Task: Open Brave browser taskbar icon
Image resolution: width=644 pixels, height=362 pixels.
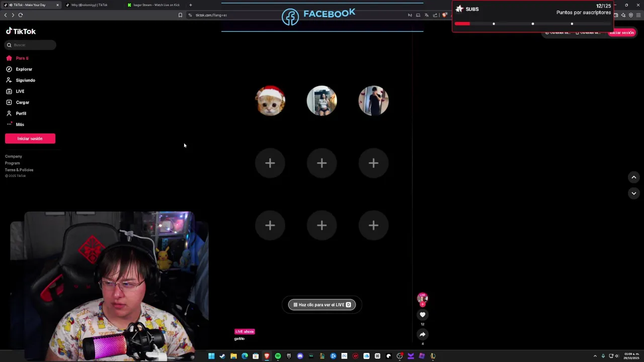Action: pyautogui.click(x=267, y=356)
